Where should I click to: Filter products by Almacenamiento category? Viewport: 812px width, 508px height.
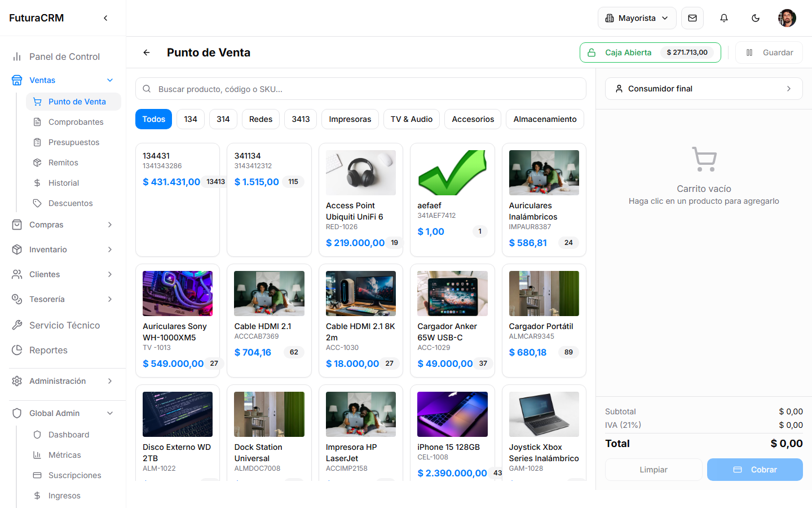545,119
